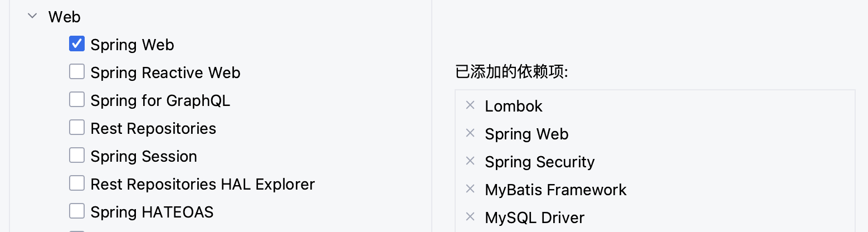Remove Spring Web from added dependencies

pos(470,133)
